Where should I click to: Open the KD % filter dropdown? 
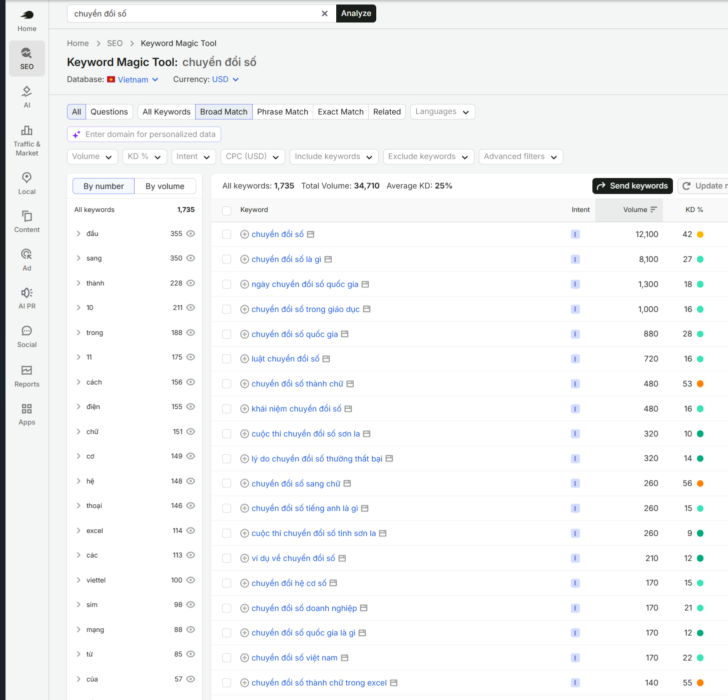tap(145, 156)
